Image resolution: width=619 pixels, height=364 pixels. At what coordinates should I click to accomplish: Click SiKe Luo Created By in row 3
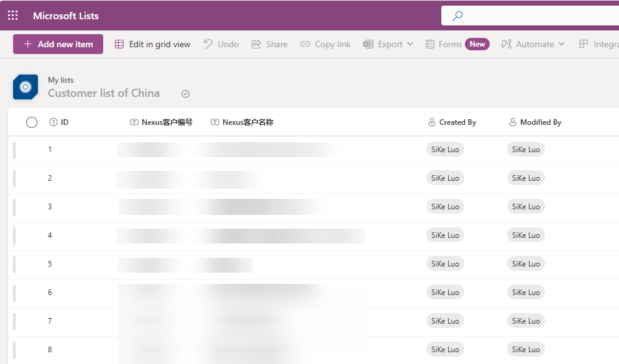pos(446,207)
